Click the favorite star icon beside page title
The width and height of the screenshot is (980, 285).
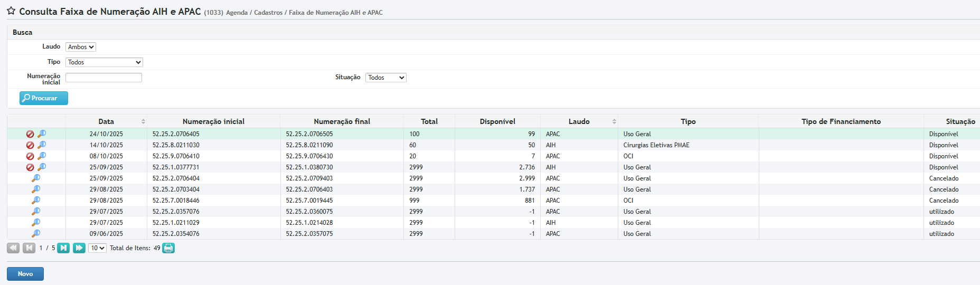coord(11,11)
